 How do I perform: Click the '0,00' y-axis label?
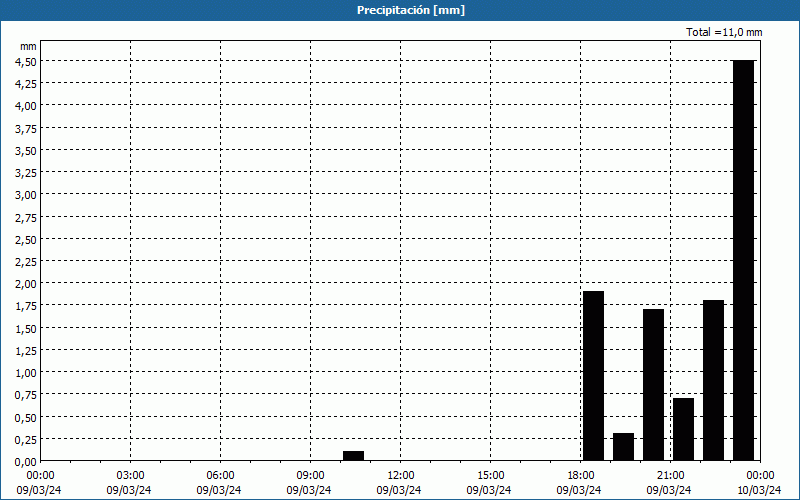26,462
